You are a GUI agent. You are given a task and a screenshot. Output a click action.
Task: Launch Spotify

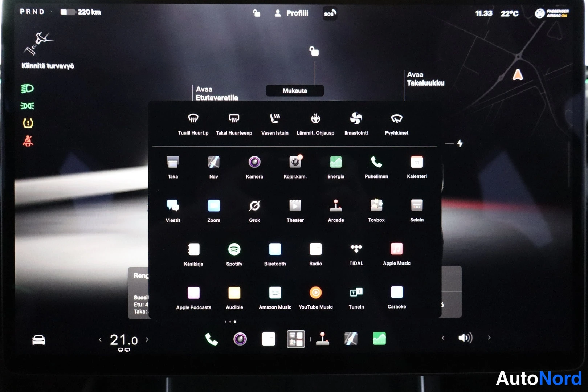(234, 254)
